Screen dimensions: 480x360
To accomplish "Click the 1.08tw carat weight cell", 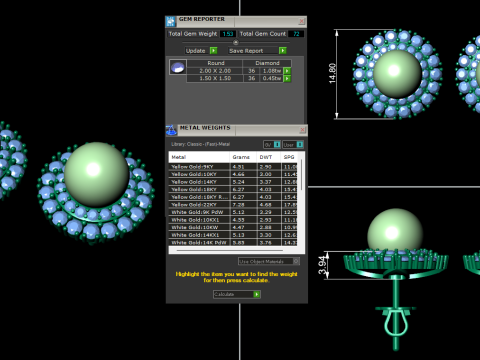I will (x=272, y=71).
